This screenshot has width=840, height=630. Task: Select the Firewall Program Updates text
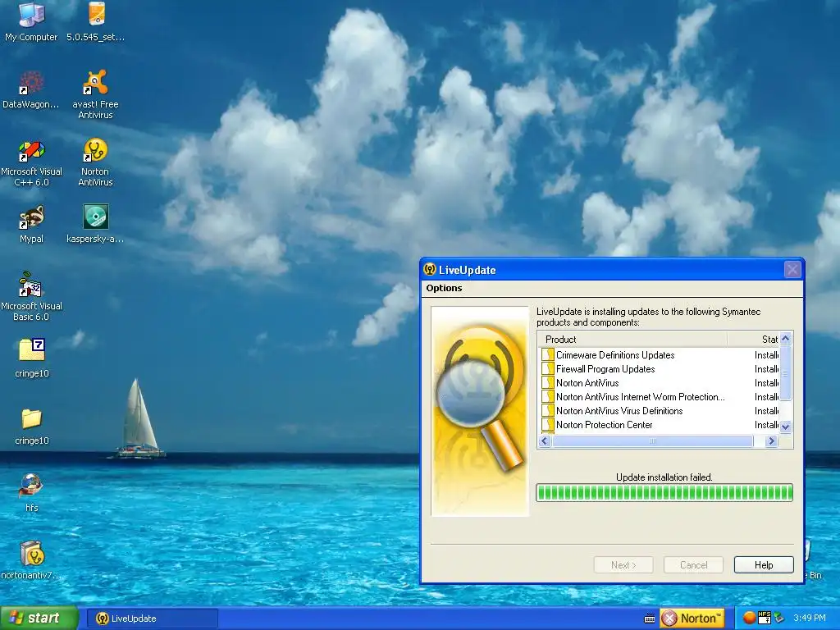tap(605, 368)
